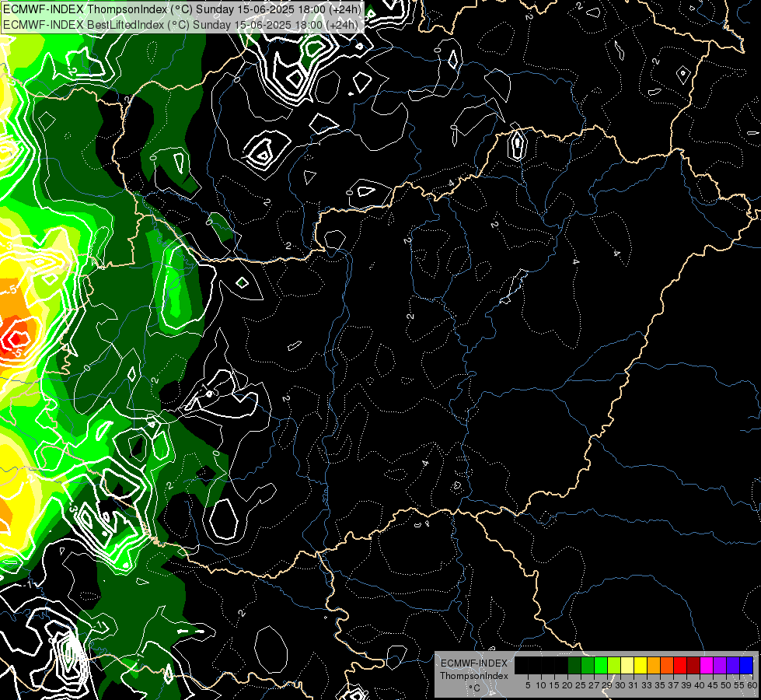The width and height of the screenshot is (761, 700).
Task: Click the legend tick value '39'
Action: point(686,685)
